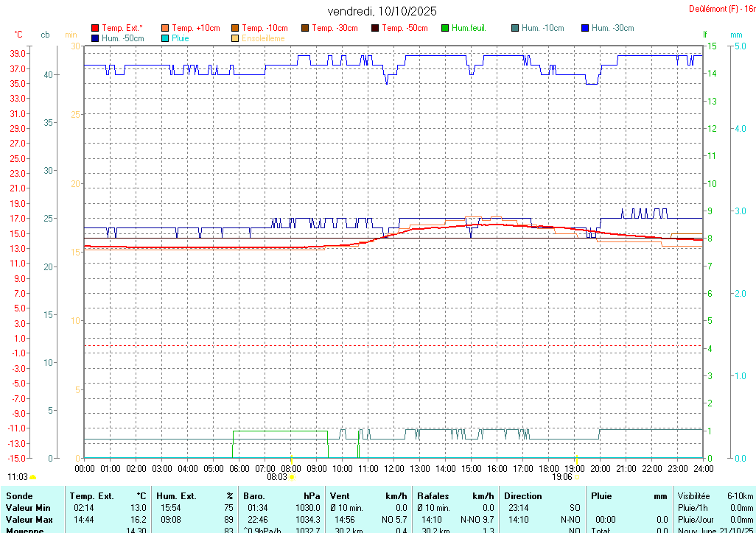Click the dark Temp. -50cm legend square
Viewport: 756px width, 533px height.
375,28
